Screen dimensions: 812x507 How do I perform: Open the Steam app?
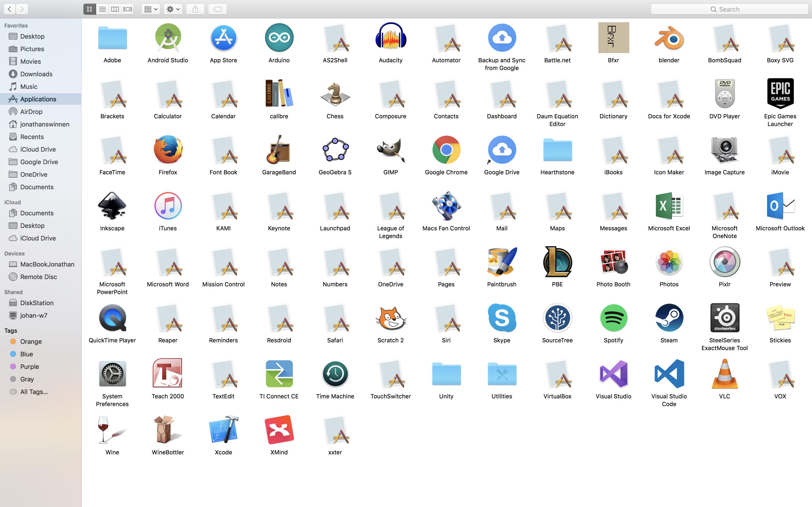(669, 318)
